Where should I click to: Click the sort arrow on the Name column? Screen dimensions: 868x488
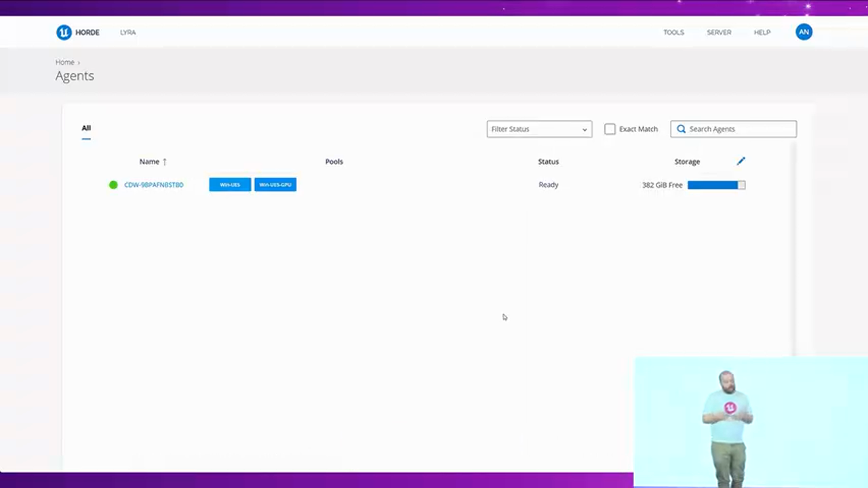(x=164, y=161)
